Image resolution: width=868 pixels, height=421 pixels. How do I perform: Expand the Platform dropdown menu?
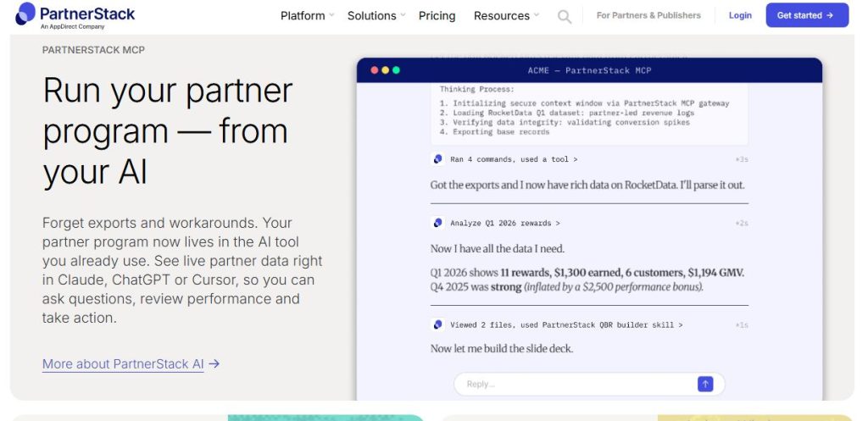(x=307, y=15)
